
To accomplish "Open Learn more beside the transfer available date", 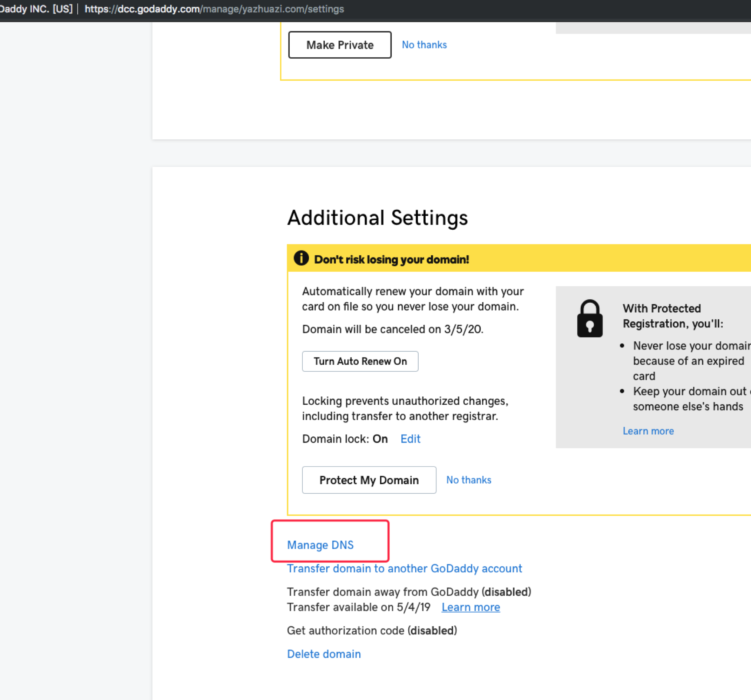I will [470, 607].
